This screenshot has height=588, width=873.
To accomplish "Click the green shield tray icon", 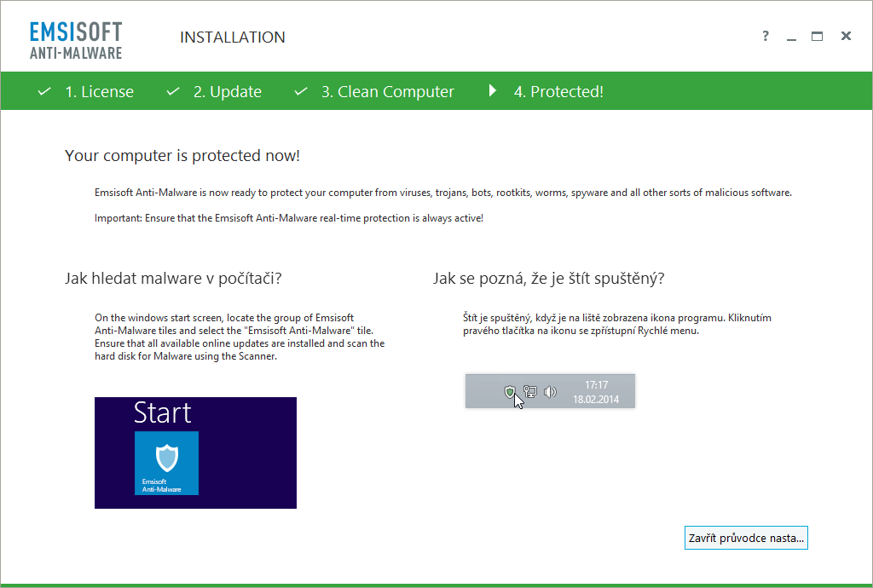I will (x=510, y=392).
